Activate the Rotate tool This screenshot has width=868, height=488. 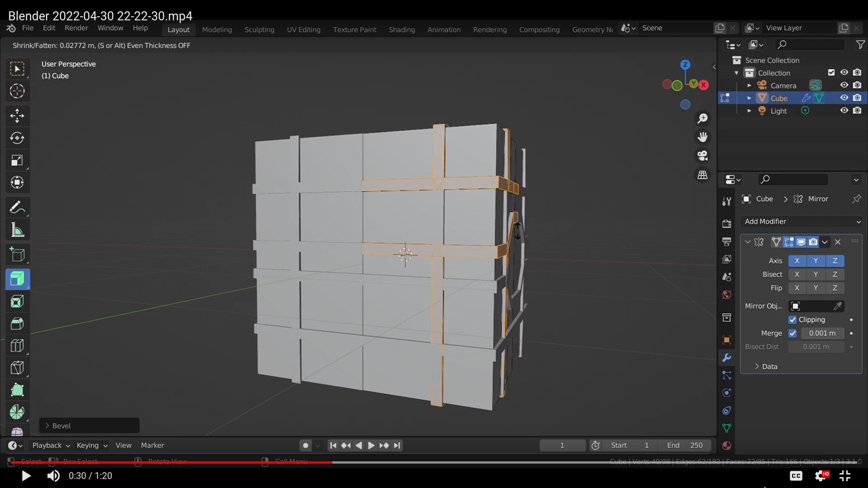[17, 138]
